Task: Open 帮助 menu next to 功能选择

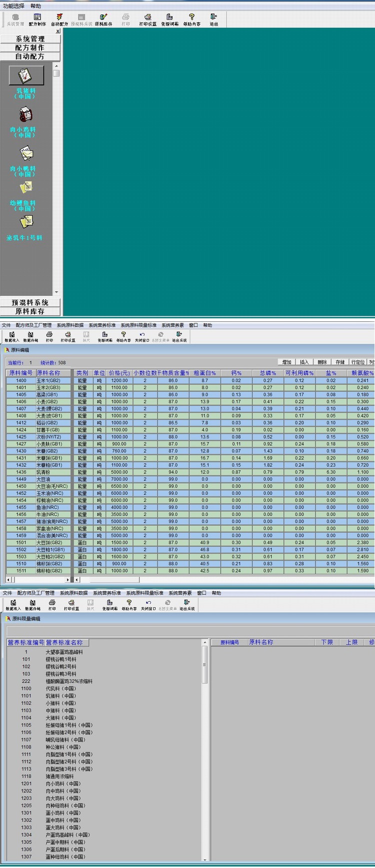Action: 35,6
